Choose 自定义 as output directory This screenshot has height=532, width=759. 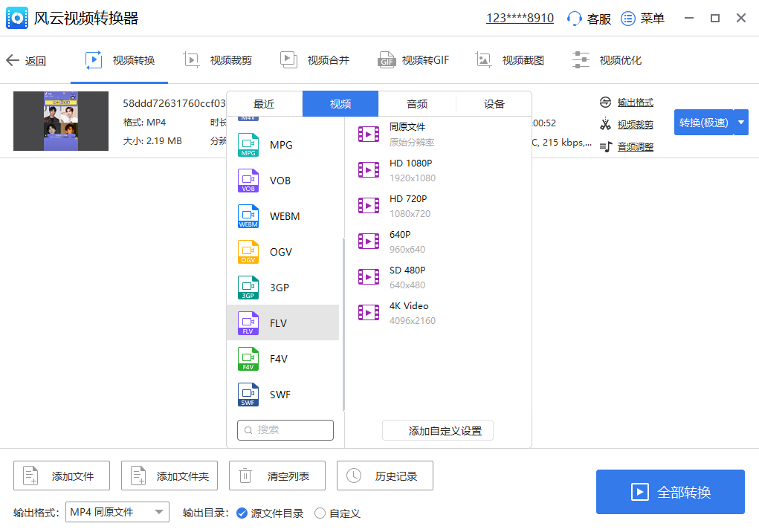(320, 513)
